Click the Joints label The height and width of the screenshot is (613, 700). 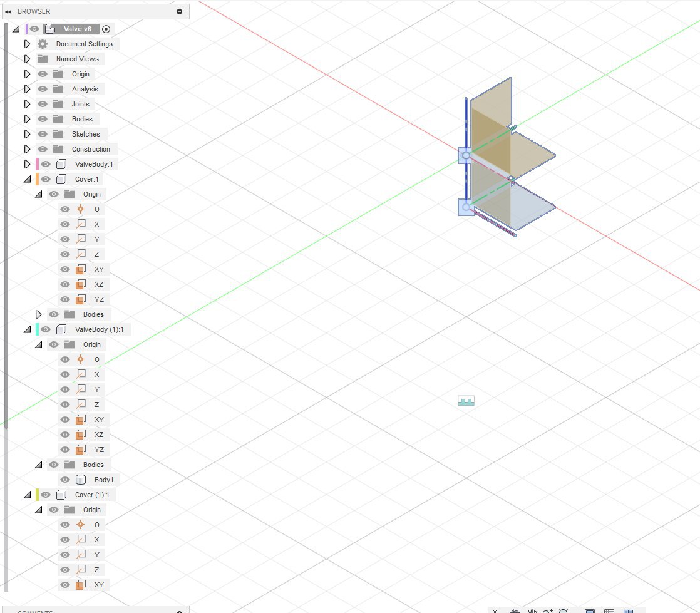[80, 104]
